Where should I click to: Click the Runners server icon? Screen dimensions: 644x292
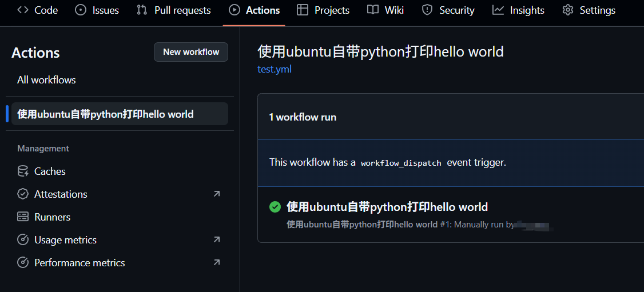coord(23,217)
